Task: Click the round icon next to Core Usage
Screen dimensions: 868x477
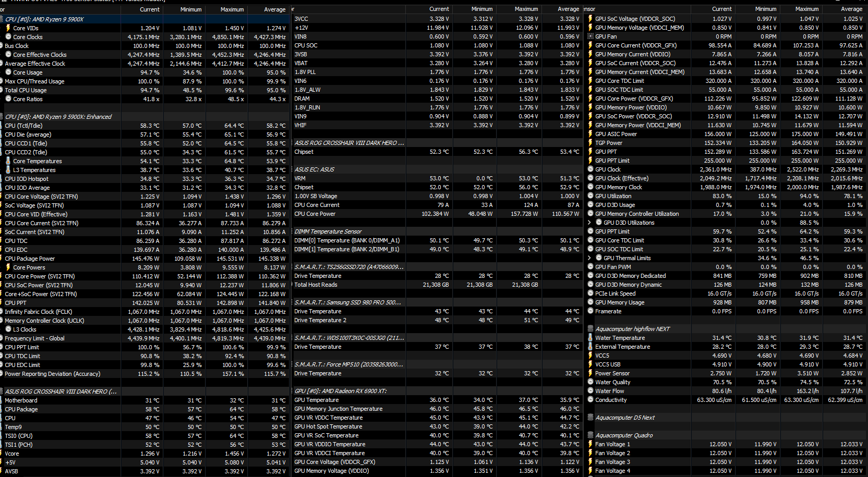Action: (x=8, y=72)
